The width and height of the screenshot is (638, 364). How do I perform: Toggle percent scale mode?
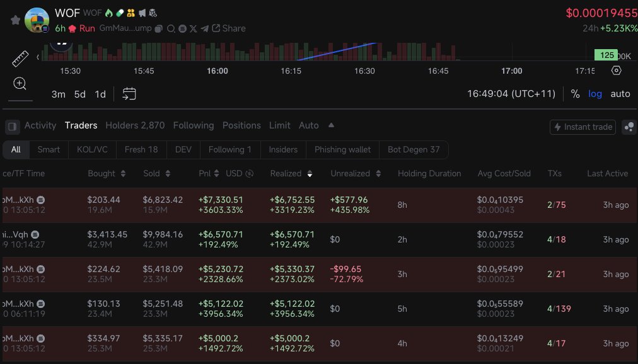click(x=575, y=94)
